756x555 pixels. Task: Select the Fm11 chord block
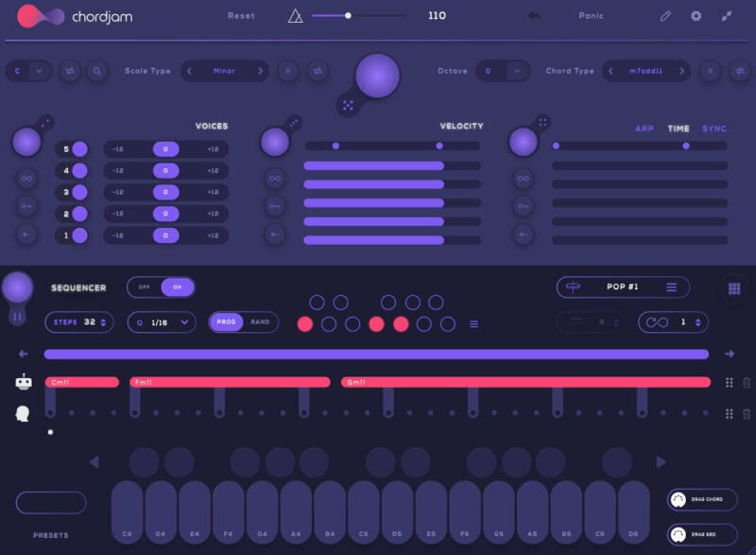pyautogui.click(x=230, y=382)
